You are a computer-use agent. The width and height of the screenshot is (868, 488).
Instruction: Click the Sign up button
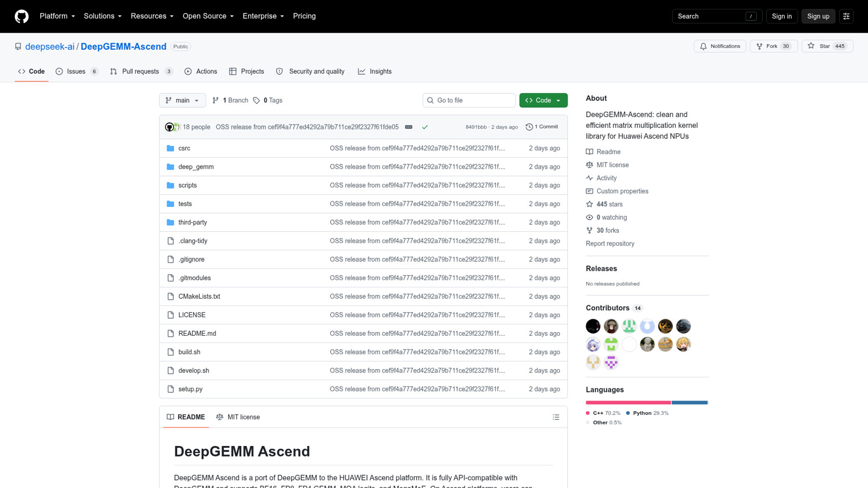pyautogui.click(x=818, y=16)
